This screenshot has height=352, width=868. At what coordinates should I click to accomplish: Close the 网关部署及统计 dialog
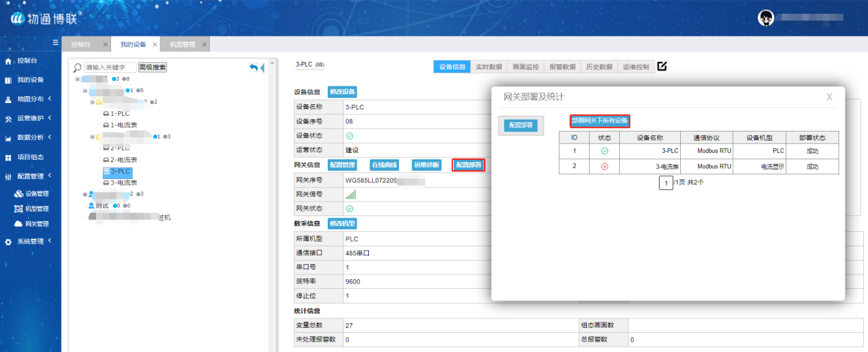point(829,97)
